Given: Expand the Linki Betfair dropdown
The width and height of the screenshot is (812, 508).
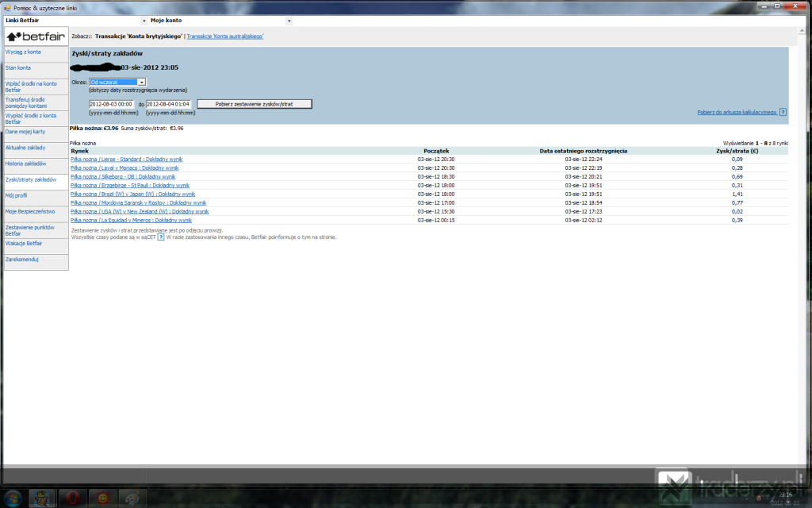Looking at the screenshot, I should click(x=144, y=21).
